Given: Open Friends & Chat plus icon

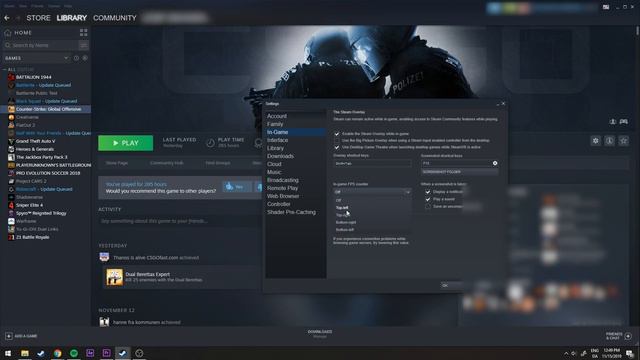Looking at the screenshot, I should pyautogui.click(x=628, y=336).
